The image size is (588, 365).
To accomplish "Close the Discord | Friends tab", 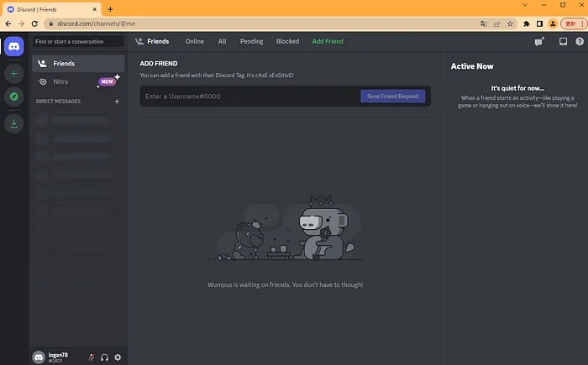I will pos(94,9).
